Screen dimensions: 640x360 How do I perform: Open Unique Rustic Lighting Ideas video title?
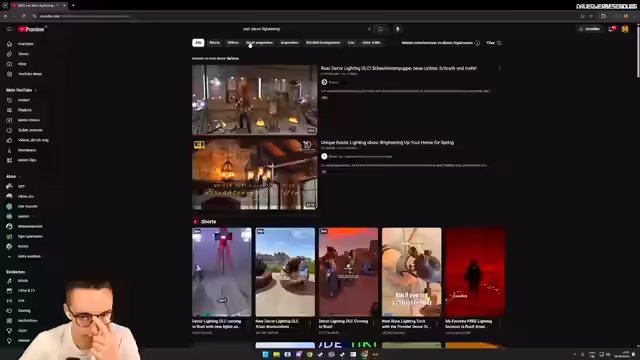[387, 142]
